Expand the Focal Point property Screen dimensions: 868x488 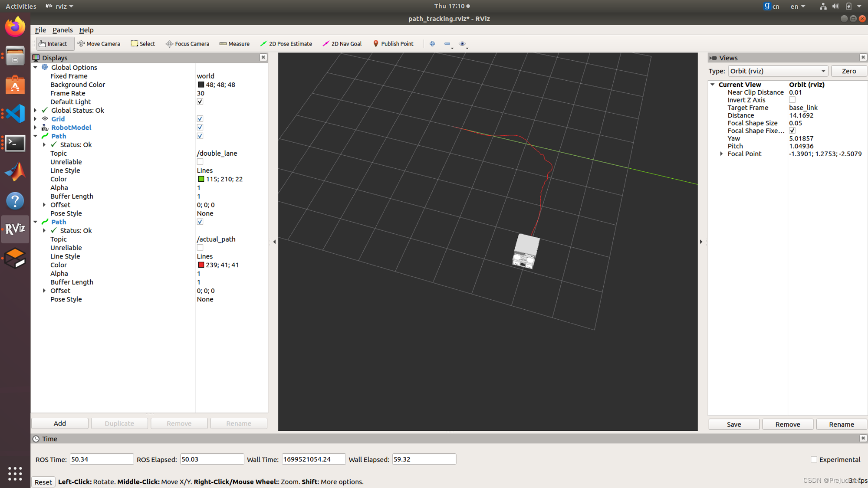pyautogui.click(x=721, y=154)
